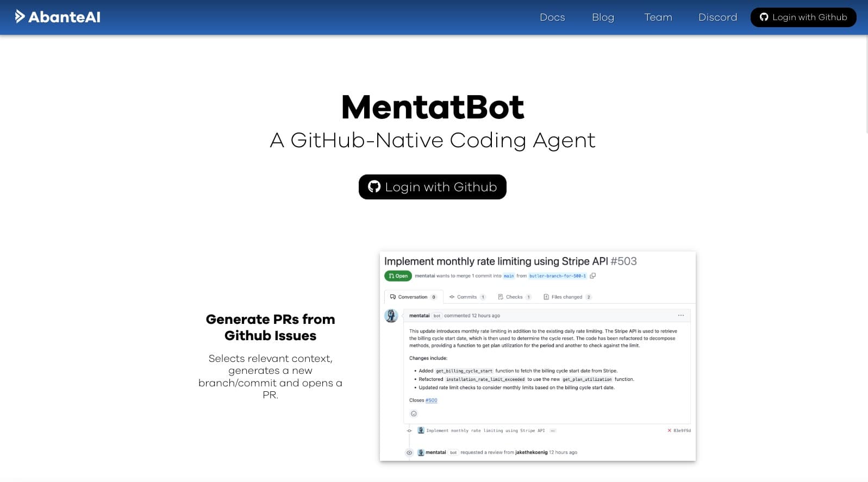Click header Login with Github button
868x482 pixels.
point(803,17)
